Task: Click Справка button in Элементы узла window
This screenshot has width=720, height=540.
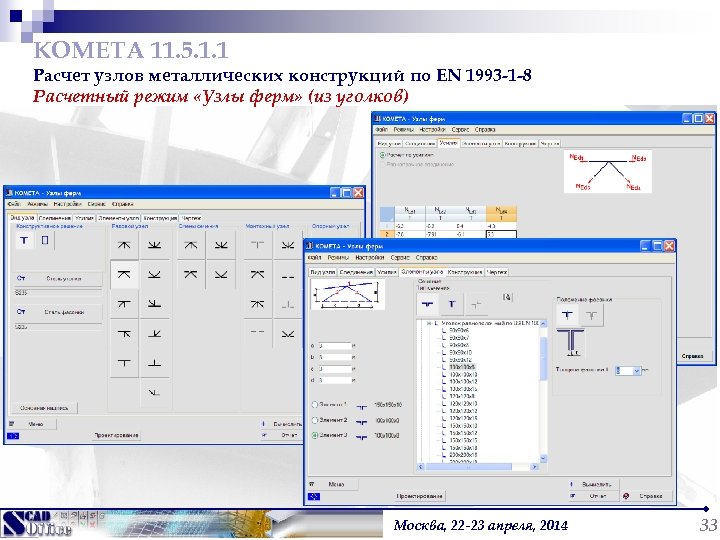Action: click(x=647, y=496)
